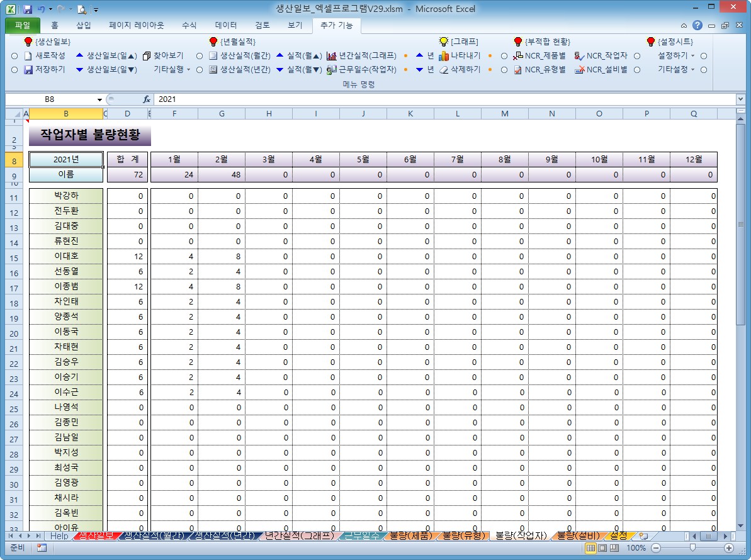Click 찾아보기 browse icon
The image size is (751, 560).
[147, 56]
